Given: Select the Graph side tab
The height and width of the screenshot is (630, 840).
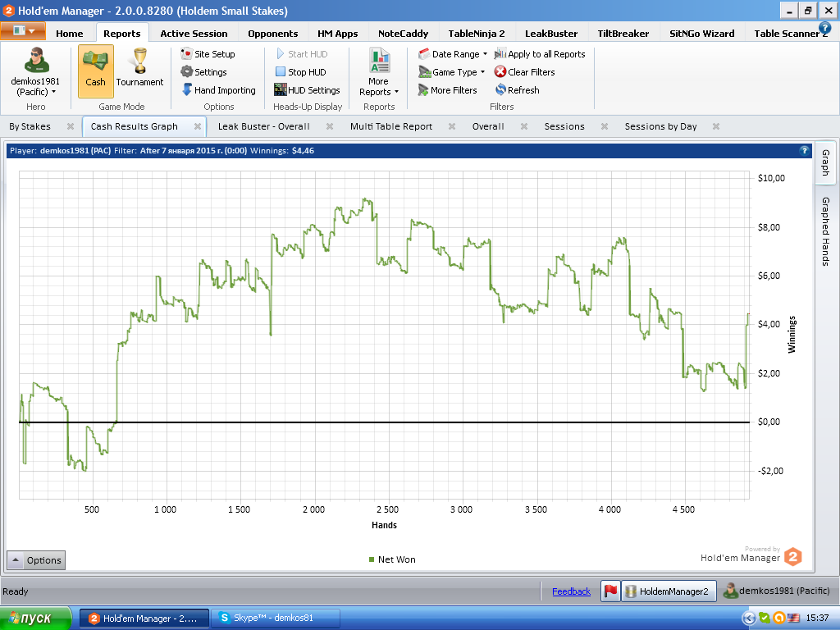Looking at the screenshot, I should (825, 162).
